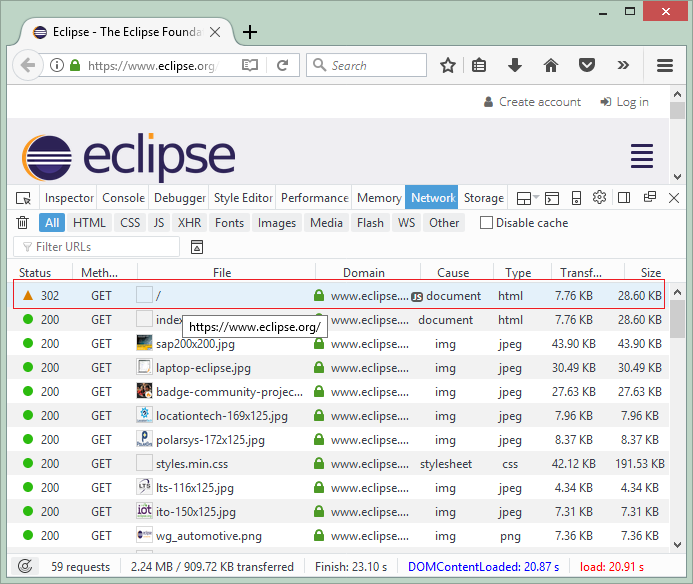This screenshot has height=584, width=693.
Task: Save to Pocket icon
Action: coord(587,65)
